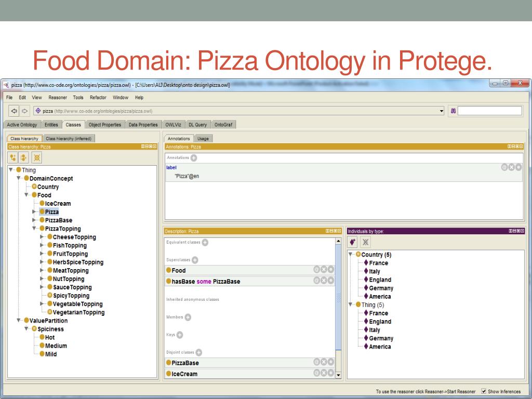Viewport: 532px width, 399px height.
Task: Expand the PizzaBase class node
Action: (x=34, y=220)
